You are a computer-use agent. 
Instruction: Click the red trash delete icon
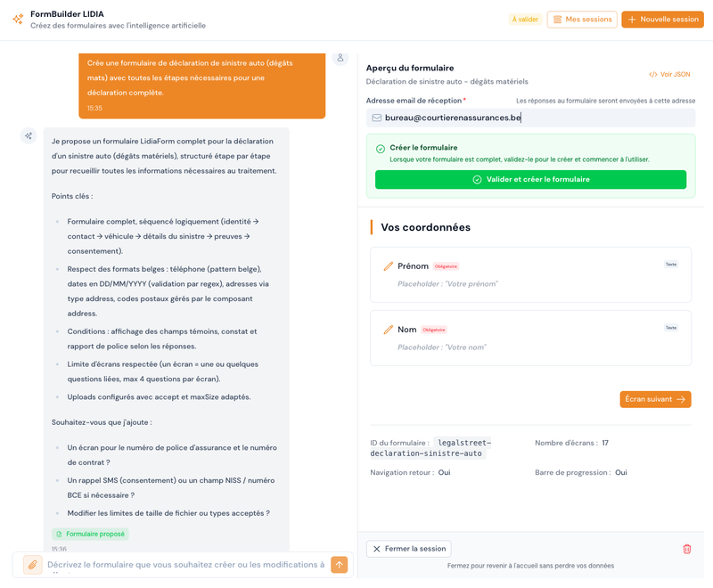(x=686, y=549)
